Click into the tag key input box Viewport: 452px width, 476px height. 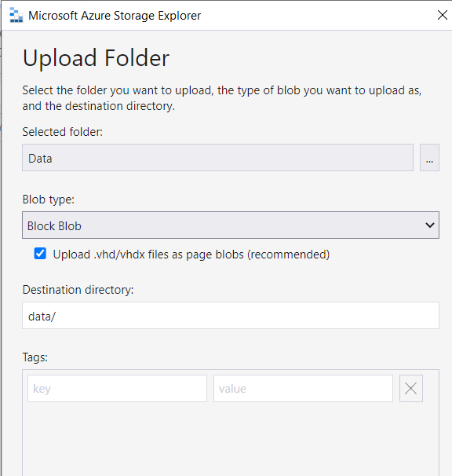pos(117,388)
